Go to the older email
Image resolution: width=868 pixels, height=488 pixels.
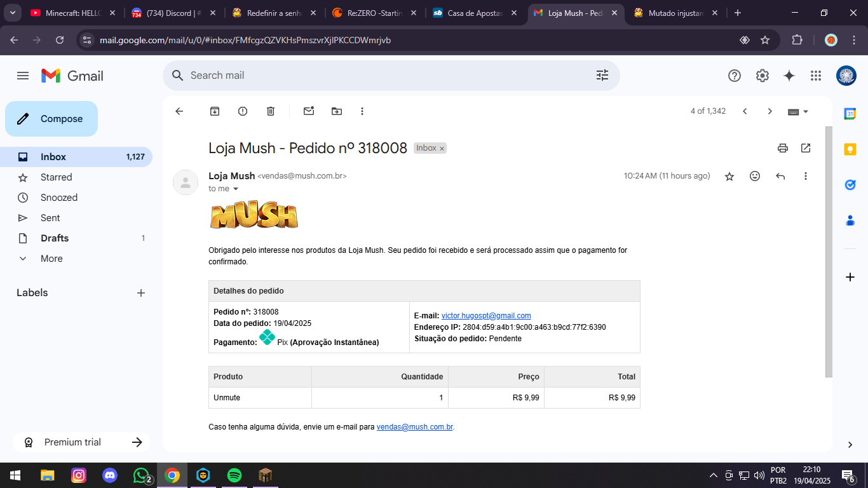click(770, 111)
